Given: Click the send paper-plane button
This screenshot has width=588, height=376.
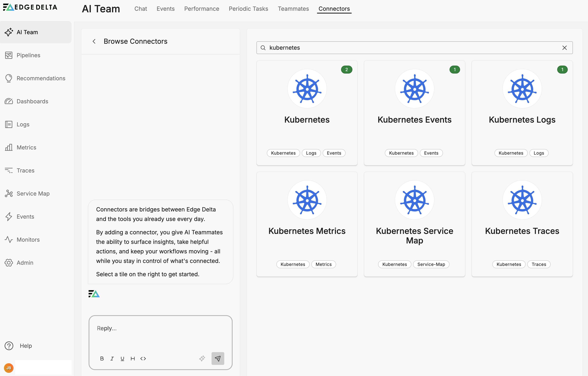Looking at the screenshot, I should [218, 358].
